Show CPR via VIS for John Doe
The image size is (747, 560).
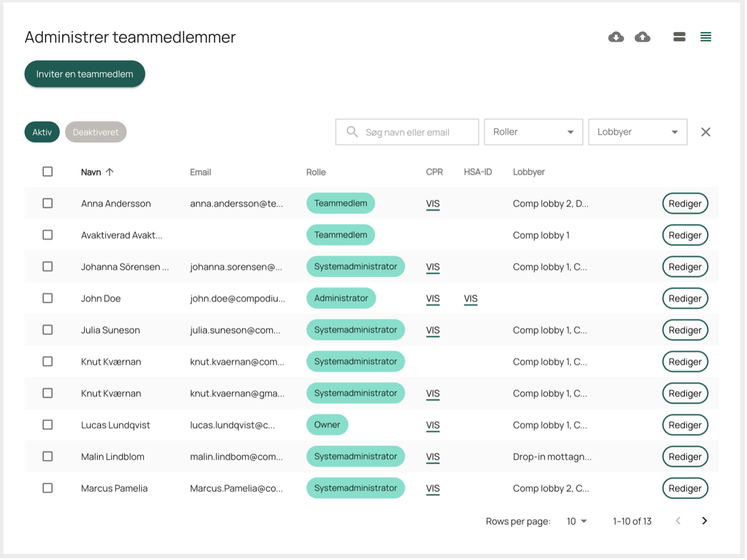pos(433,299)
